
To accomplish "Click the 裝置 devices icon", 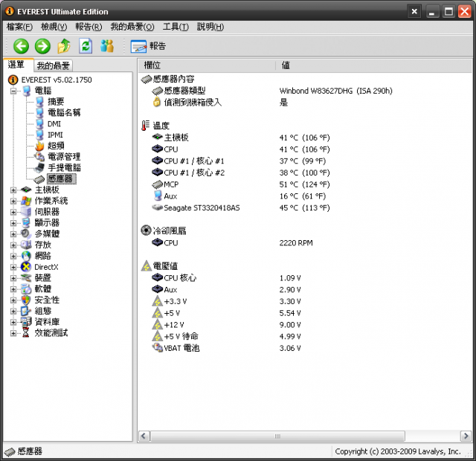I will click(x=26, y=277).
